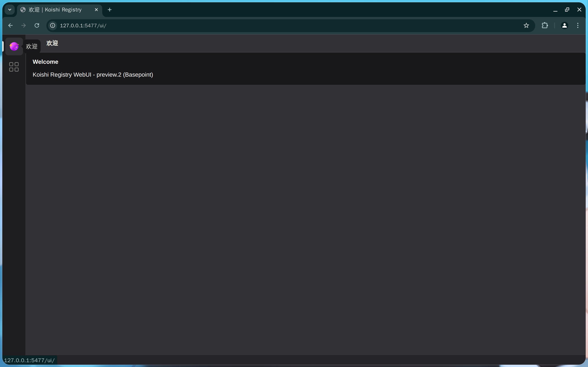Restore down the browser window
Image resolution: width=588 pixels, height=367 pixels.
[567, 10]
